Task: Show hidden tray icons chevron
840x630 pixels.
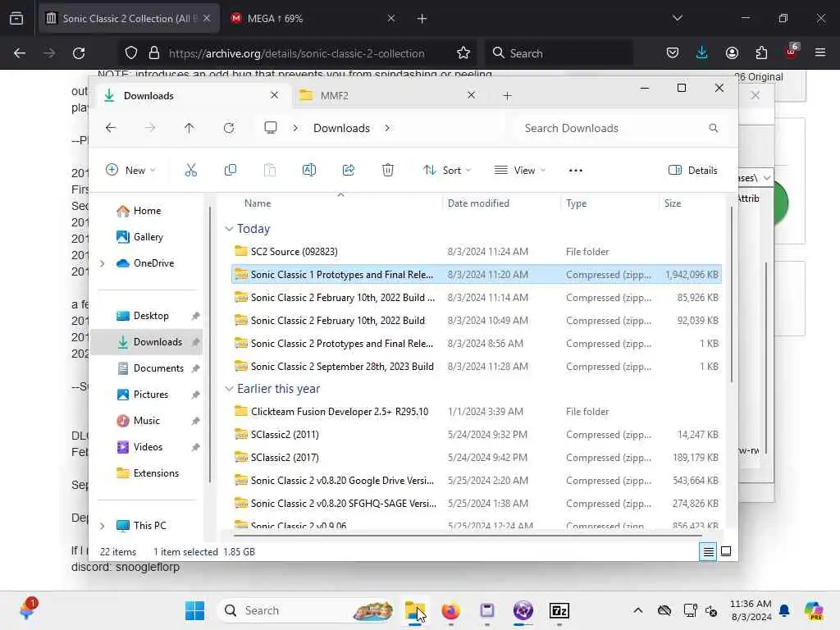Action: click(x=637, y=610)
